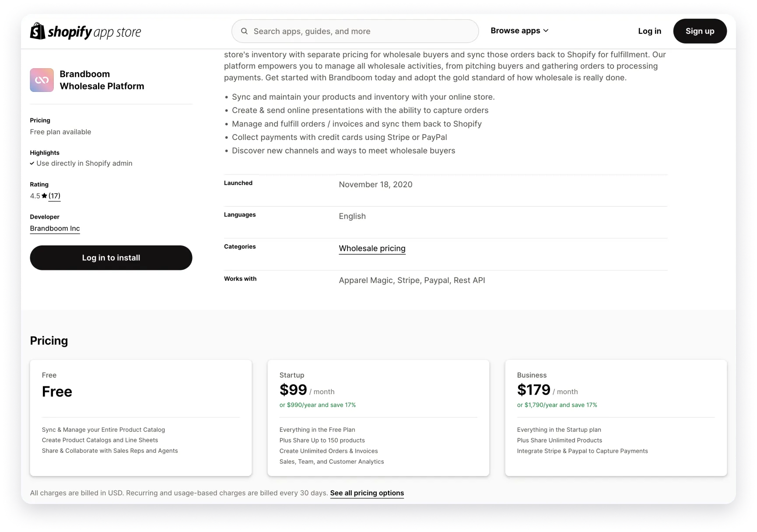Select the Business $179 plan card

[616, 418]
